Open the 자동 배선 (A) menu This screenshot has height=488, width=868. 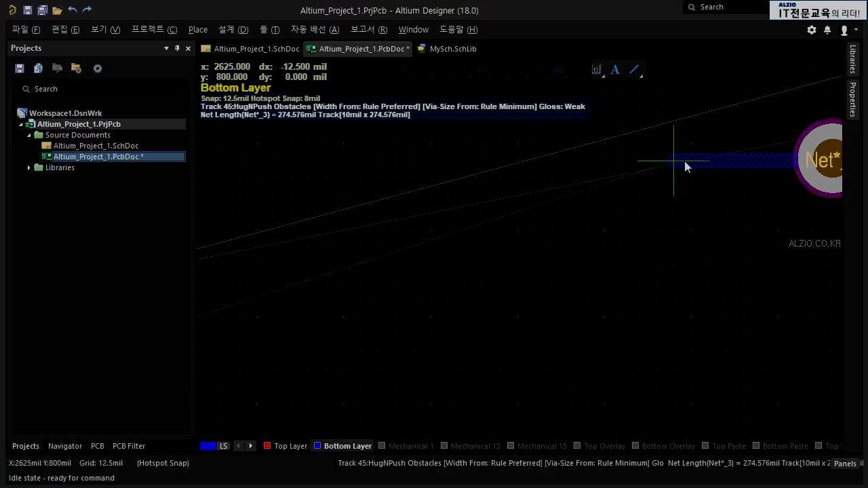[315, 30]
